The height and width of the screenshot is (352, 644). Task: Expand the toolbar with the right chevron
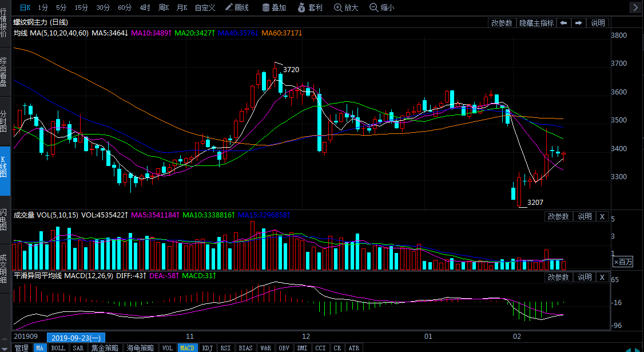click(635, 7)
